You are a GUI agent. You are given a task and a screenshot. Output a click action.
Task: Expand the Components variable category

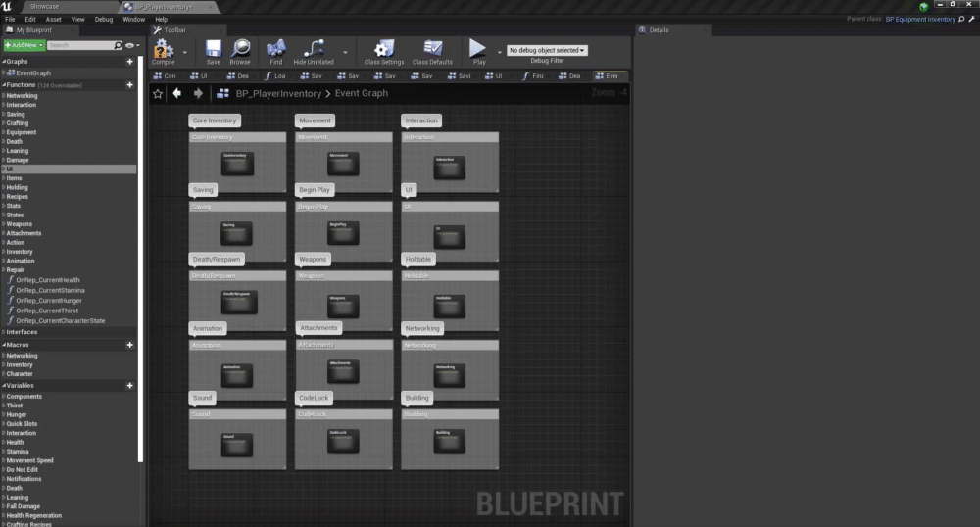(x=3, y=397)
